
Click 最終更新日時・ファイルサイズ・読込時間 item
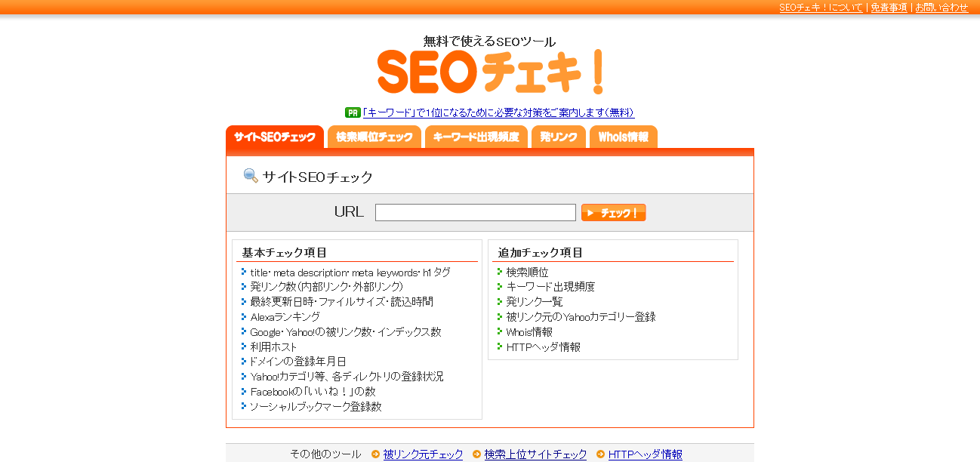coord(342,301)
